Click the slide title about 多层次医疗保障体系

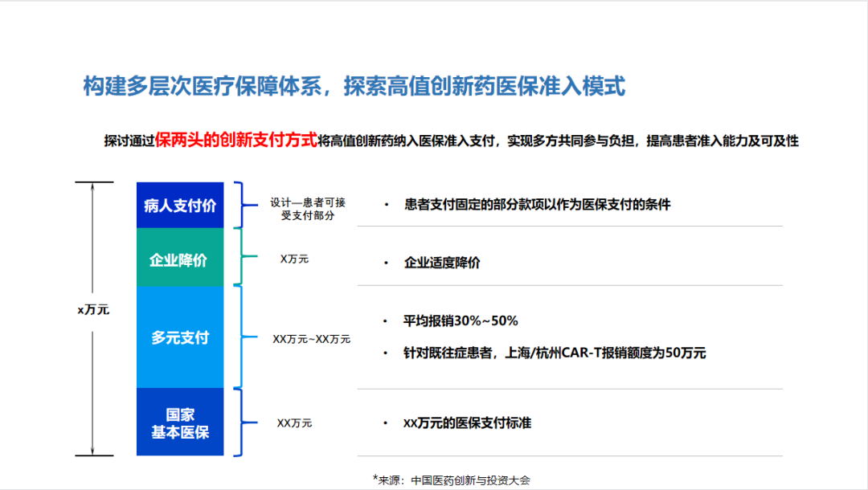click(354, 87)
